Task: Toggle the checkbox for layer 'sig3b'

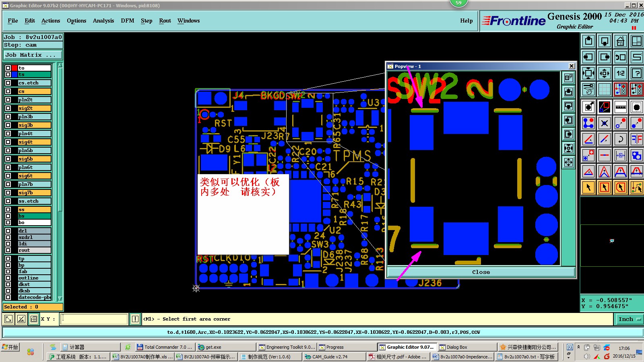Action: [8, 125]
